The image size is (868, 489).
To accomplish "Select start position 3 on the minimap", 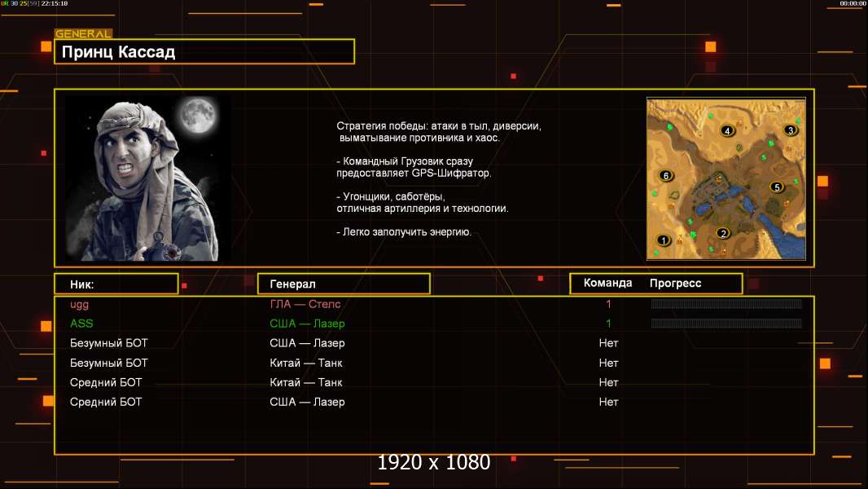I will [790, 130].
